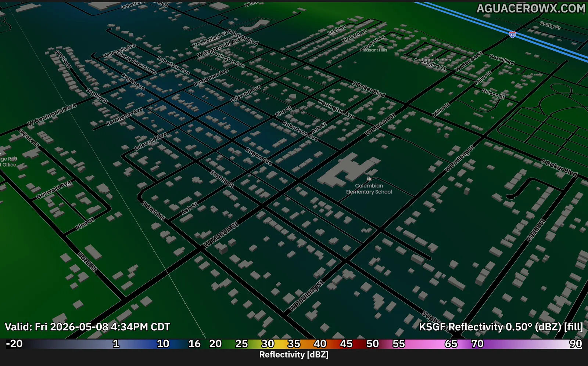
Task: Click the Cedar St street label
Action: (536, 231)
